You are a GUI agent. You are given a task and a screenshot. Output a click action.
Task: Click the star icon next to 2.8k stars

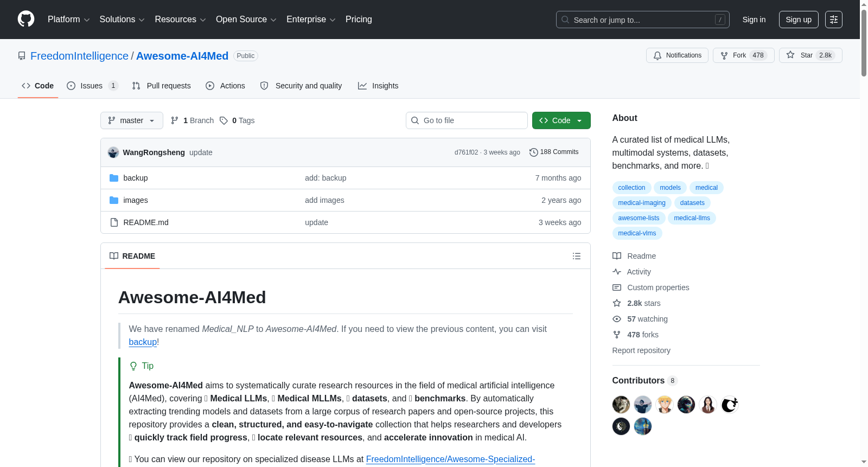[617, 303]
